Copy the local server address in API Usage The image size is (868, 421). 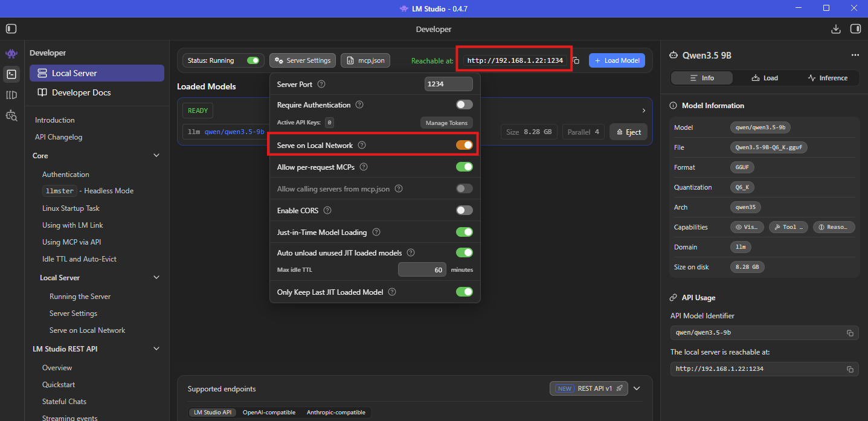850,369
